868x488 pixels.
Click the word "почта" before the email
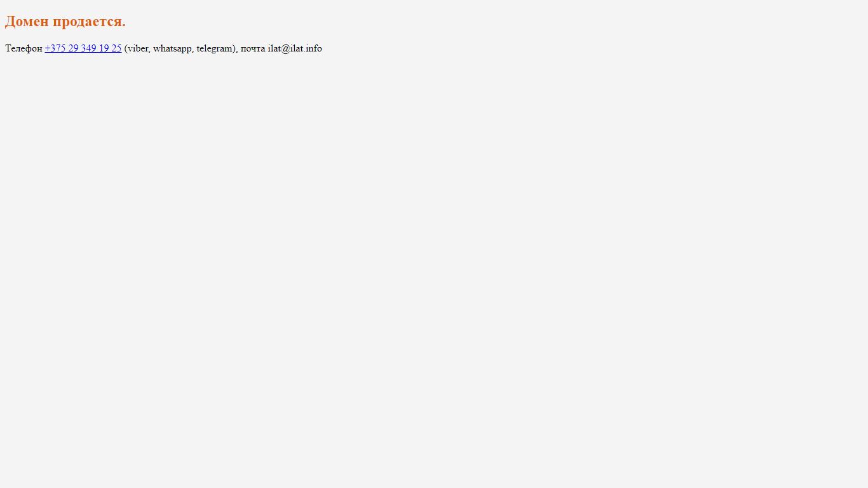(x=253, y=49)
